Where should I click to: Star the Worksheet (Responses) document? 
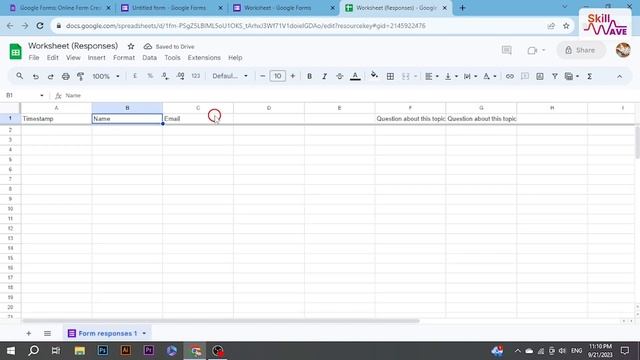pyautogui.click(x=131, y=46)
